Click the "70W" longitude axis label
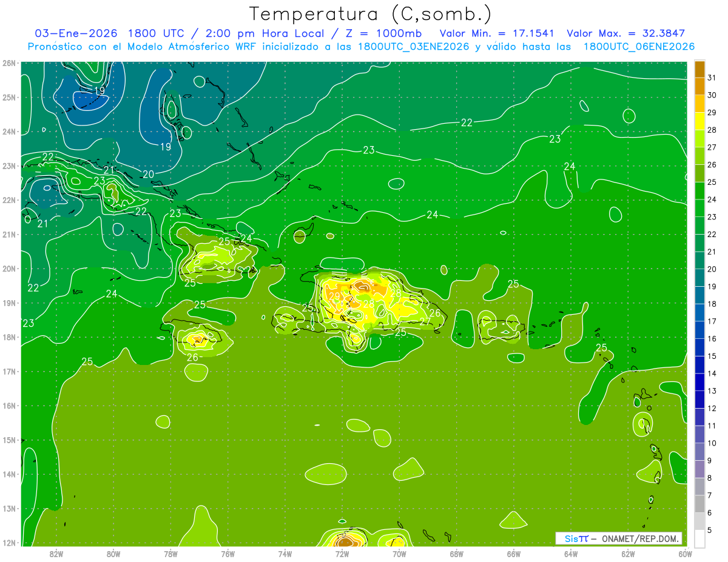728x562 pixels. click(x=399, y=554)
